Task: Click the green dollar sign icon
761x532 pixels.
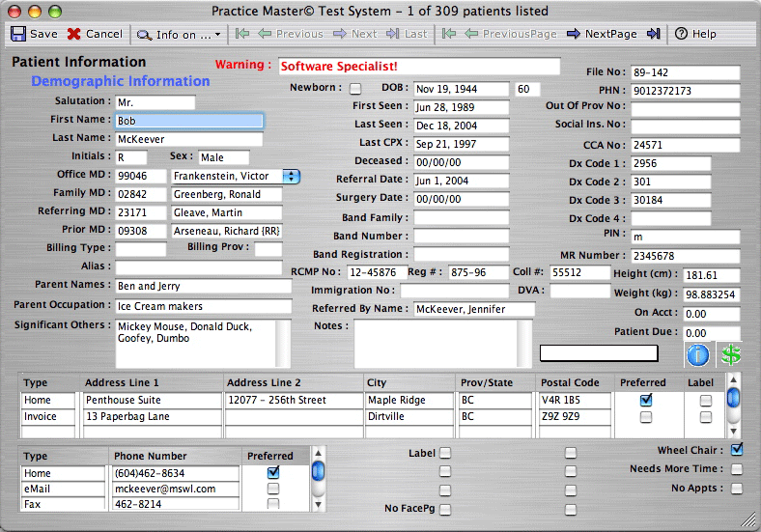Action: [x=730, y=355]
